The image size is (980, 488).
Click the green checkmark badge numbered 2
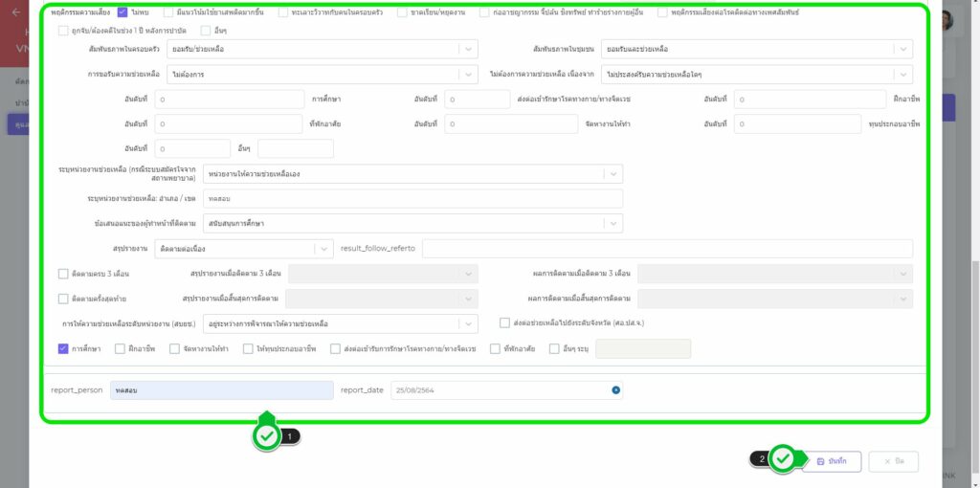[783, 459]
